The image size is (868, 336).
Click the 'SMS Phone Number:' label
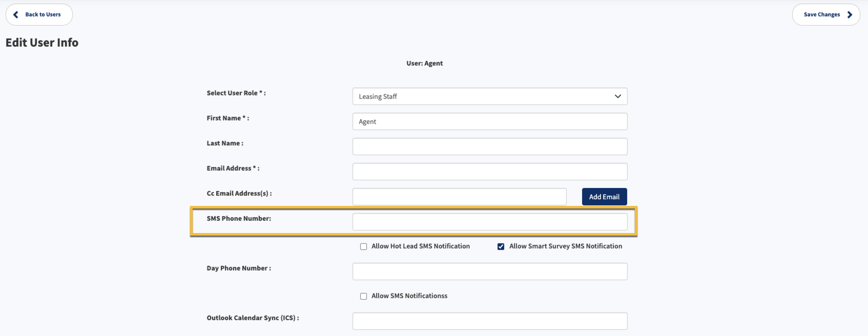click(x=239, y=218)
